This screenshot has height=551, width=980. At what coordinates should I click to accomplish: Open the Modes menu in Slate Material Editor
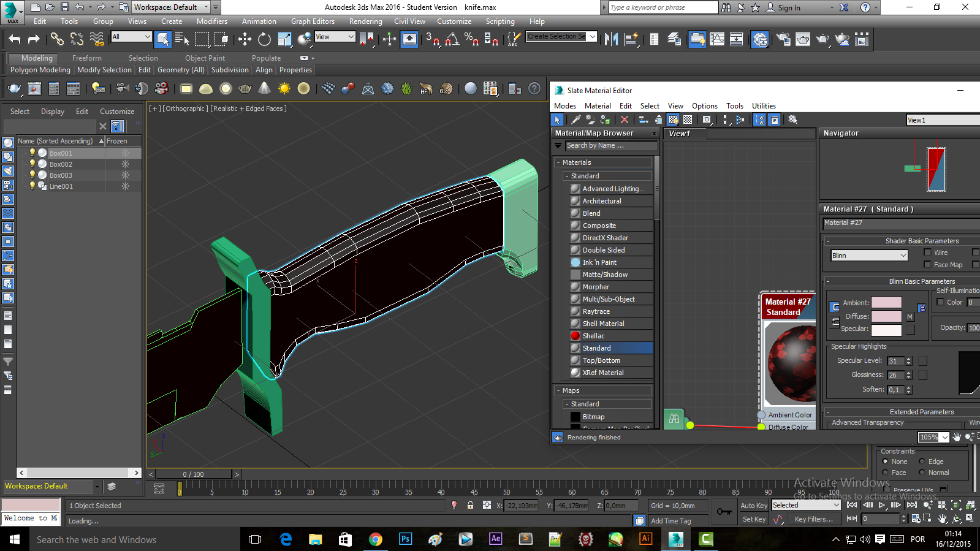pos(565,106)
